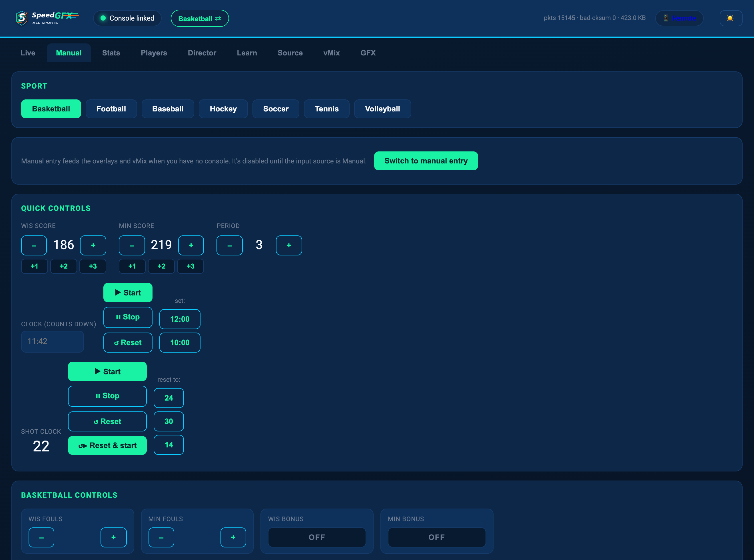This screenshot has height=560, width=754.
Task: Set game clock to 12:00
Action: pyautogui.click(x=180, y=319)
